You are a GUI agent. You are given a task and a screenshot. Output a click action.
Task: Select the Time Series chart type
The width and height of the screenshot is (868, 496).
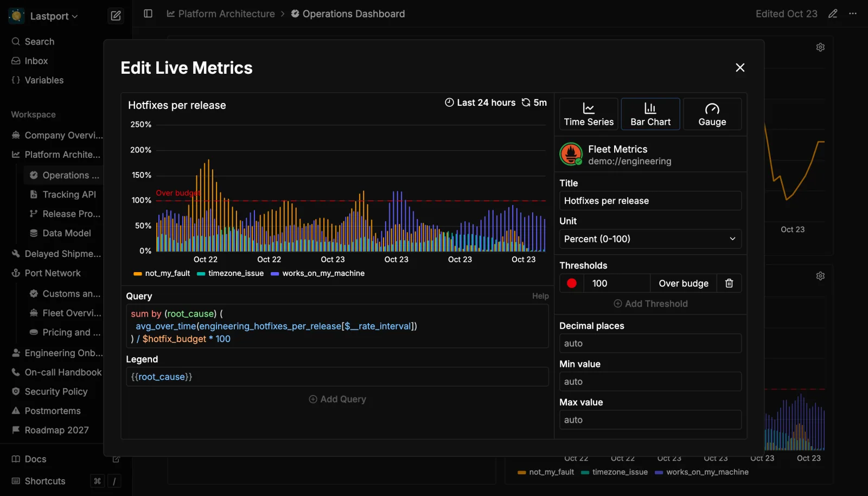(x=589, y=114)
